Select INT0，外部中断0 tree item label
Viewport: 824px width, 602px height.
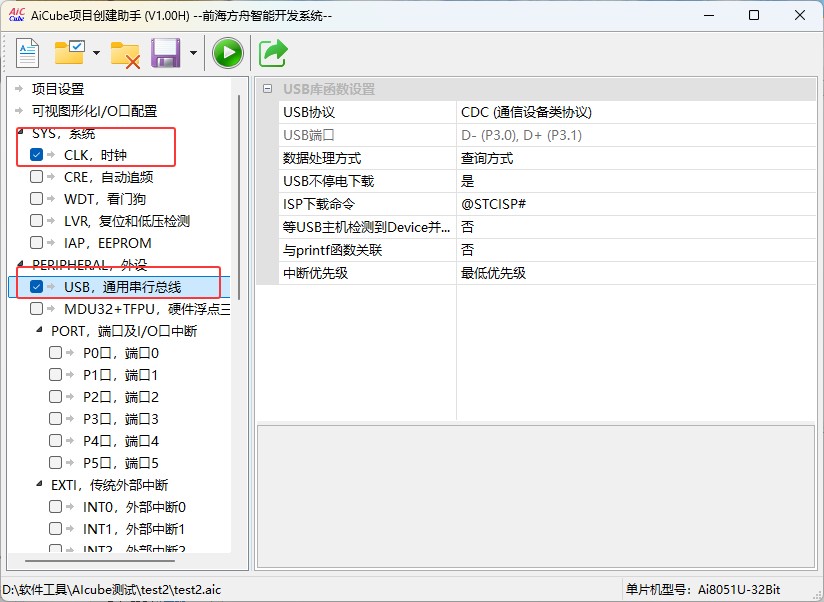tap(134, 507)
